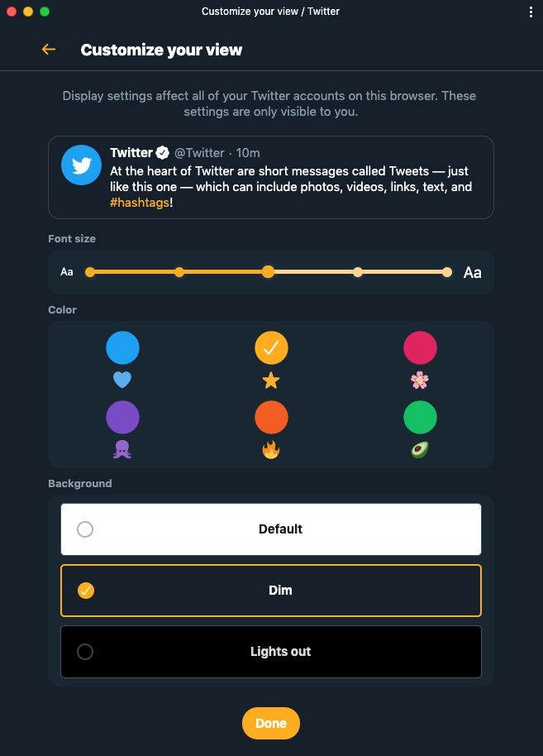The image size is (543, 756).
Task: Select the Dim background option
Action: [x=271, y=591]
